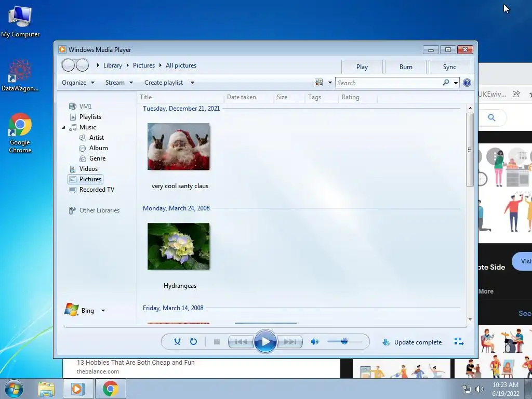The width and height of the screenshot is (532, 399).
Task: Click the Play button in playback controls
Action: [265, 341]
